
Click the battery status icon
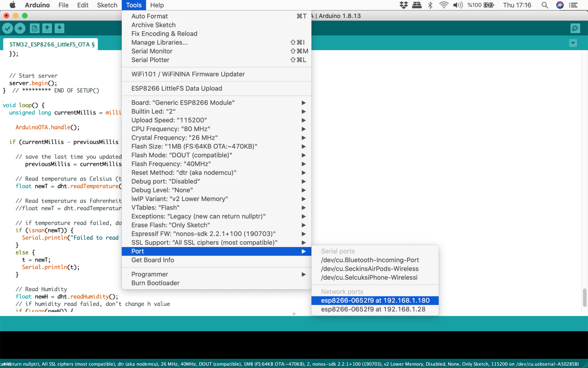(x=489, y=5)
